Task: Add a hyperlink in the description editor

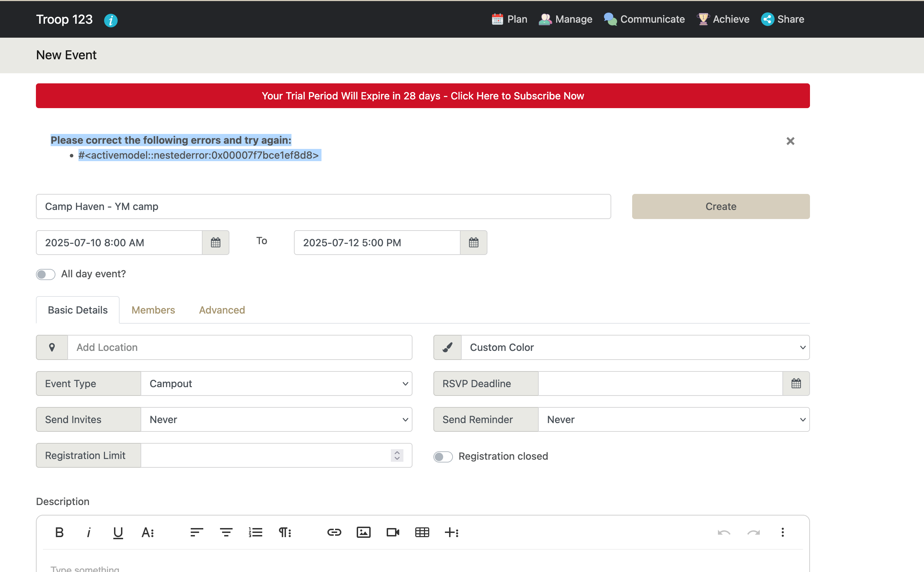Action: (x=334, y=532)
